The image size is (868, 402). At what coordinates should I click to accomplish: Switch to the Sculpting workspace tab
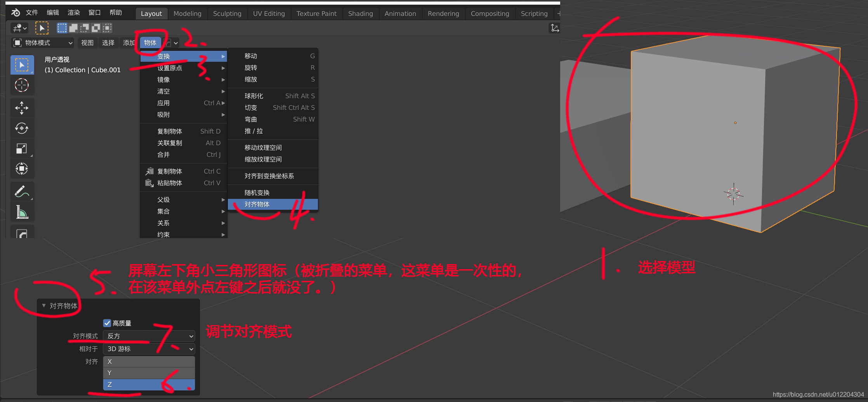point(227,14)
